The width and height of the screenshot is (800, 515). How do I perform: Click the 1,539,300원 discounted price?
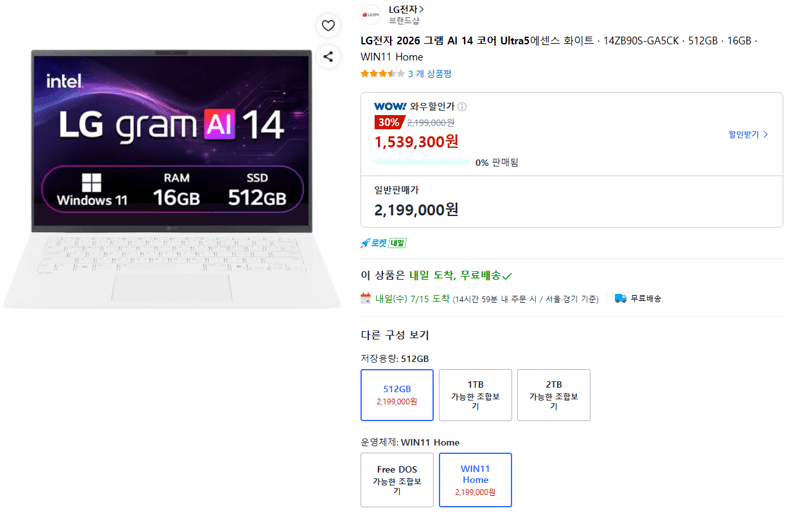point(416,141)
